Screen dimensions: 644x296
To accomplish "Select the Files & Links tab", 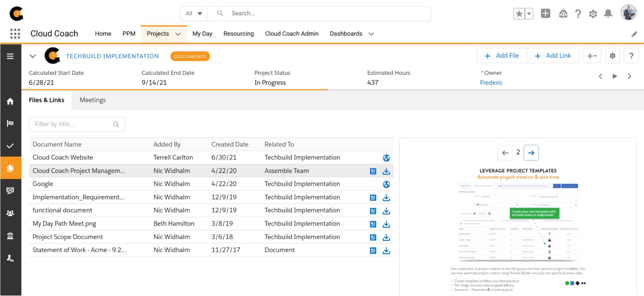I will pos(47,100).
